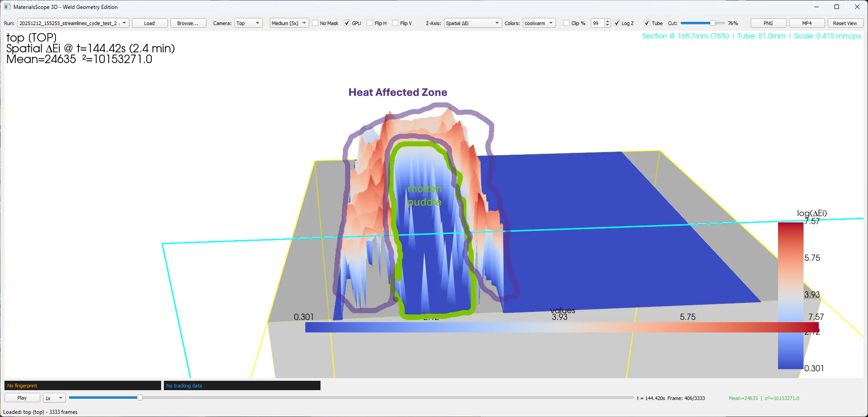Click Reset View to restore the camera
Screen dimensions: 868x417
point(845,23)
